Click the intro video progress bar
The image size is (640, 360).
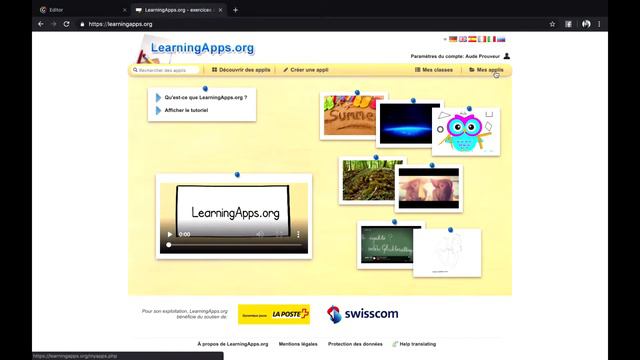[234, 245]
